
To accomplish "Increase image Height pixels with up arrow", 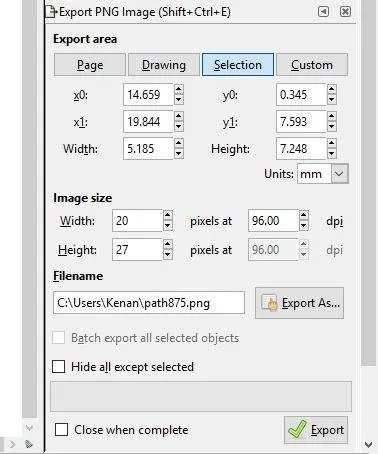I will (168, 244).
